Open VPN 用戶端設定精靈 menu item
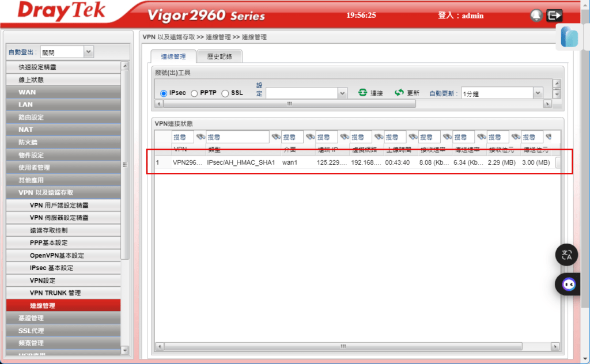The width and height of the screenshot is (590, 364). (x=63, y=205)
